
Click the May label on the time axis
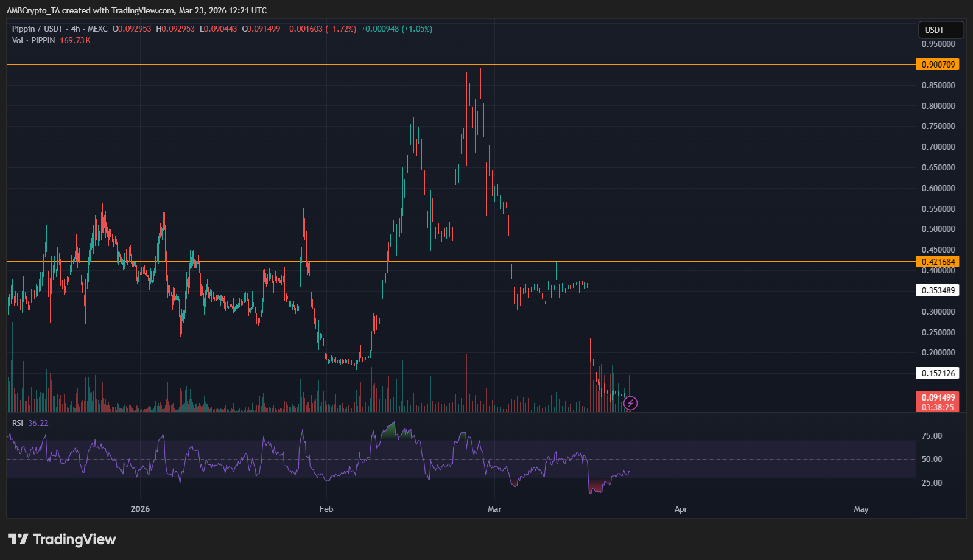pyautogui.click(x=861, y=509)
